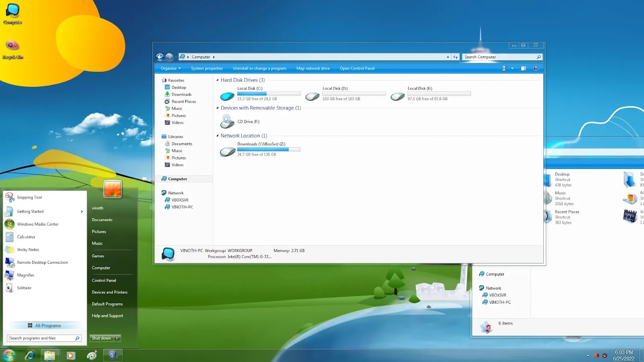Click the Shut down button

tap(102, 338)
